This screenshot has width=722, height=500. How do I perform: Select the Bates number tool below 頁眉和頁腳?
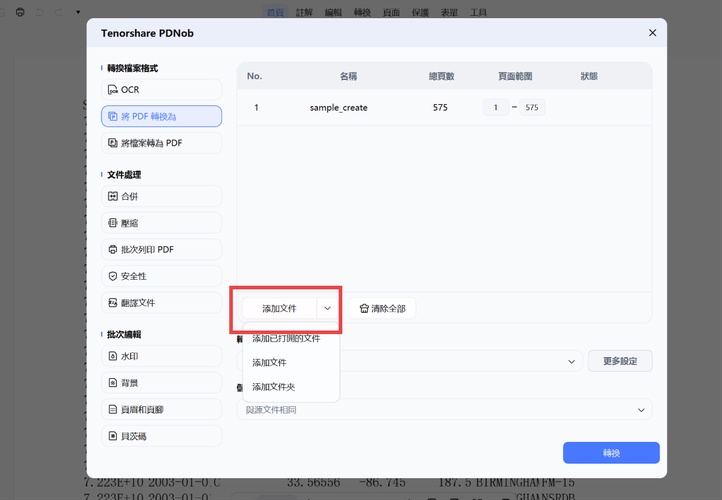click(161, 436)
